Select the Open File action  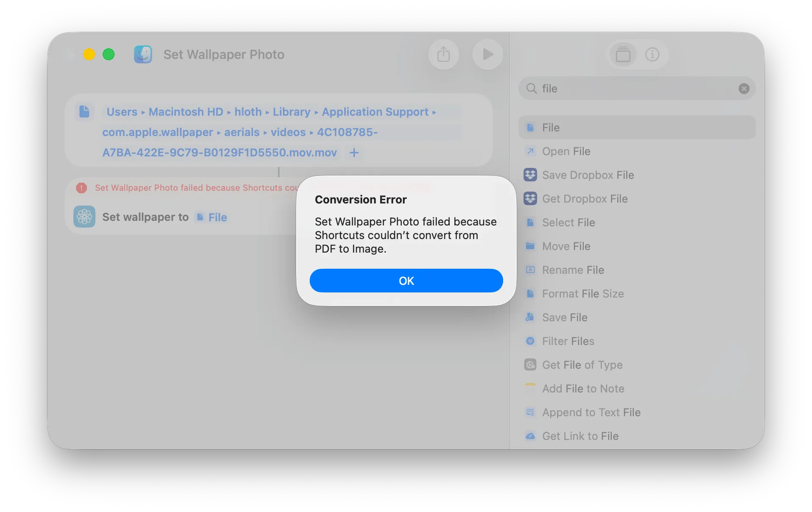pos(637,151)
